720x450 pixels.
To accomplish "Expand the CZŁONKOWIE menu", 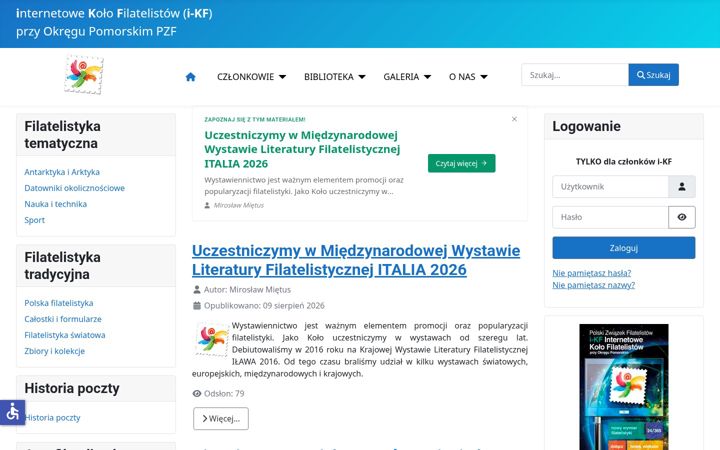I will coord(251,77).
